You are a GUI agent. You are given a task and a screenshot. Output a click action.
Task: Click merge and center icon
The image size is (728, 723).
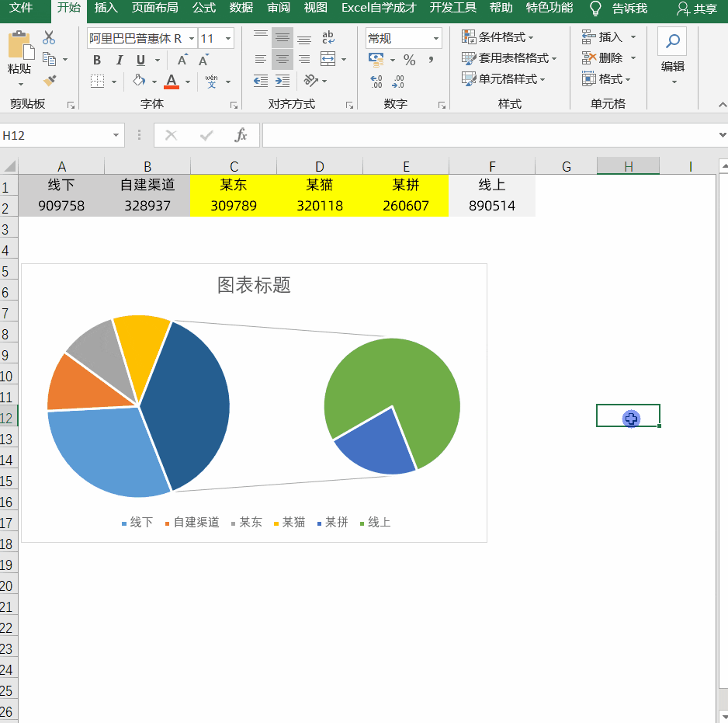[x=328, y=59]
